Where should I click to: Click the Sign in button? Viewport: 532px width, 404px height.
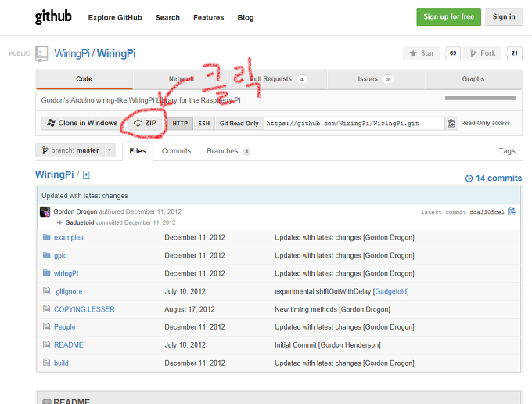point(504,16)
